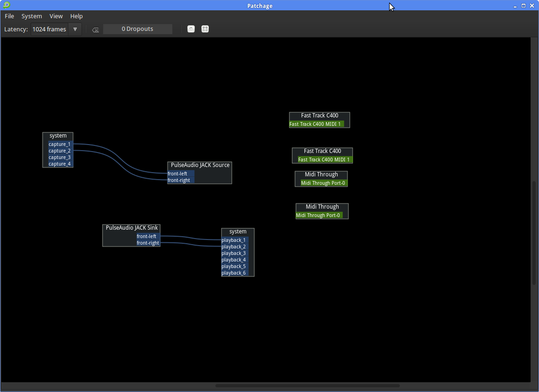Click the horizontal scrollbar at canvas bottom
This screenshot has height=392, width=539.
[x=307, y=386]
